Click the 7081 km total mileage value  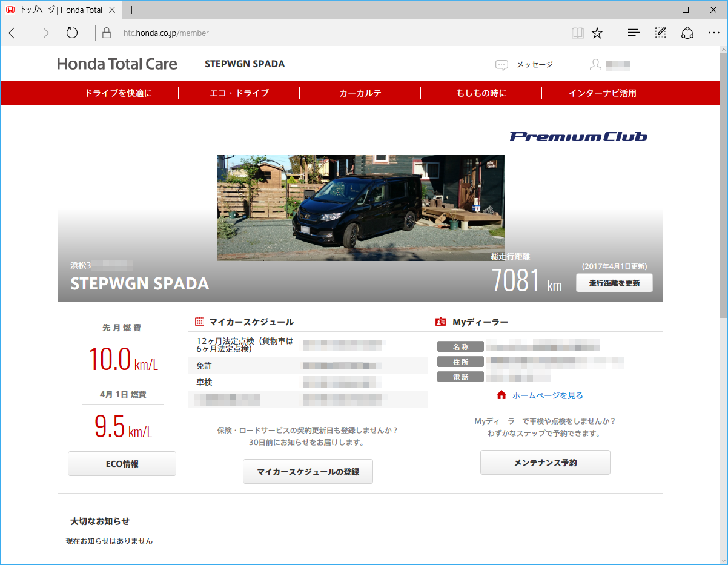pos(526,280)
